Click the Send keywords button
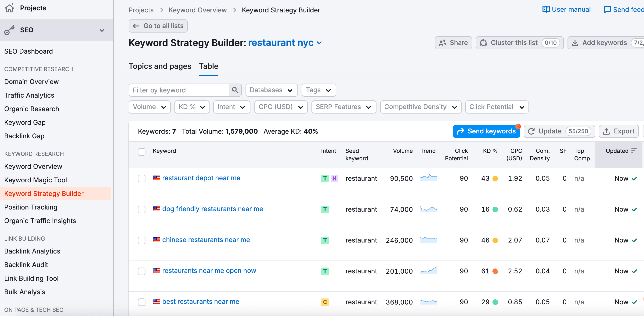This screenshot has height=316, width=644. [486, 131]
